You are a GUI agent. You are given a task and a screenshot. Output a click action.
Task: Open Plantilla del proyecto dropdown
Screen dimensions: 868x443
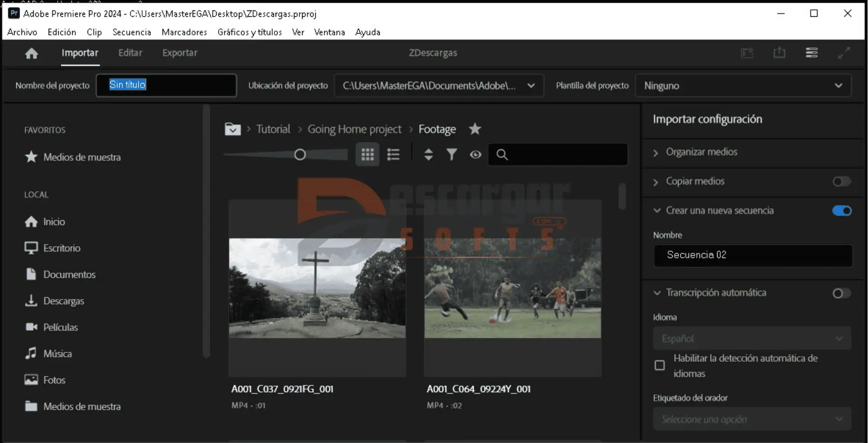[x=743, y=85]
